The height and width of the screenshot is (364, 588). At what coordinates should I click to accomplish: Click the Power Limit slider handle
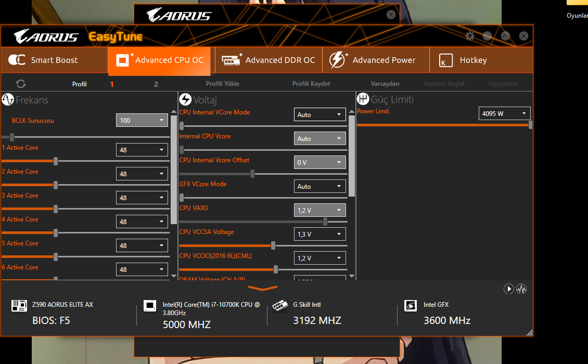pos(530,125)
